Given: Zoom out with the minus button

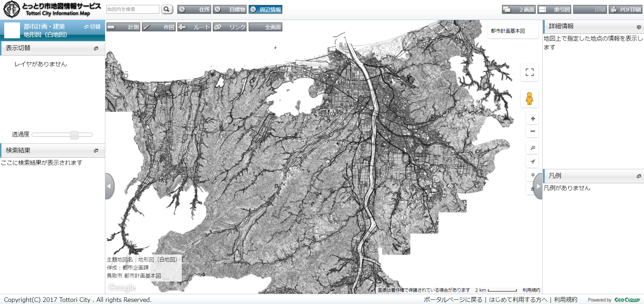Looking at the screenshot, I should pos(533,131).
